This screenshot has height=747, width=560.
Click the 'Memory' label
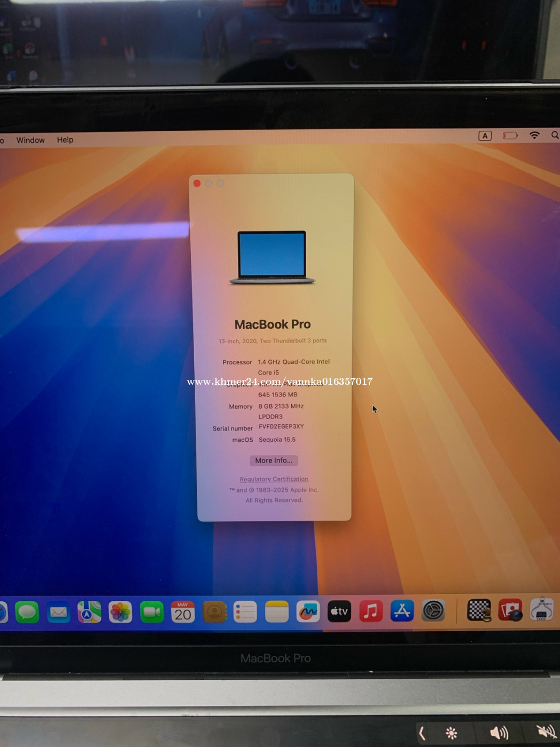(x=241, y=407)
